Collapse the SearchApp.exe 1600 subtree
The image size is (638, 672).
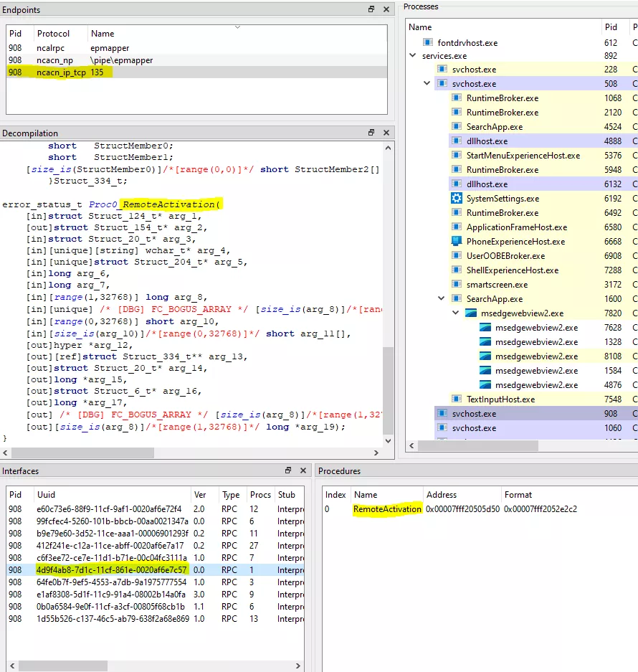click(x=442, y=298)
